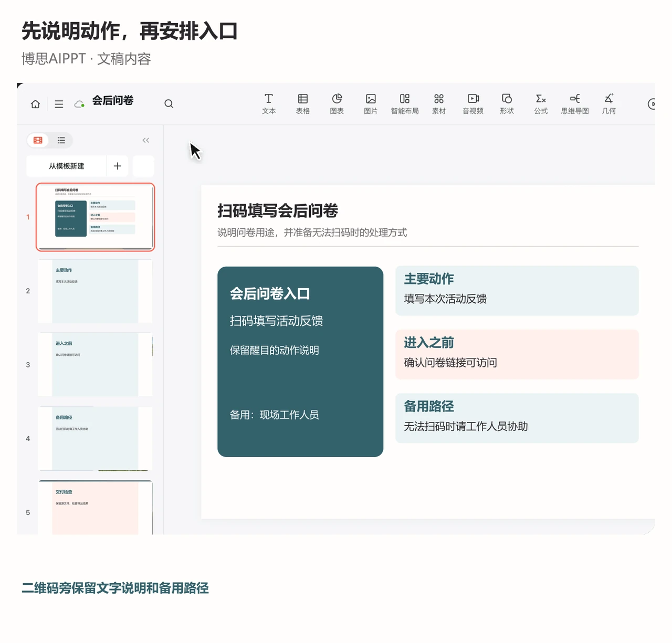Open materials library (素材)
This screenshot has height=643, width=672.
[x=439, y=104]
